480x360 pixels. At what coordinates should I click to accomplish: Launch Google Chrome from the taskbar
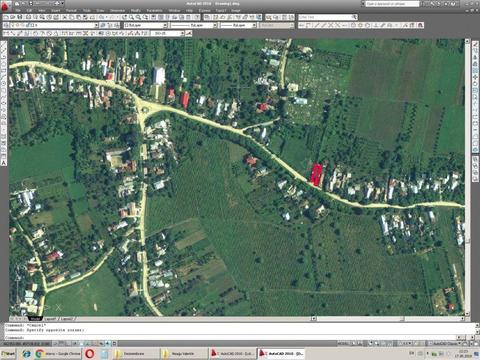(58, 353)
